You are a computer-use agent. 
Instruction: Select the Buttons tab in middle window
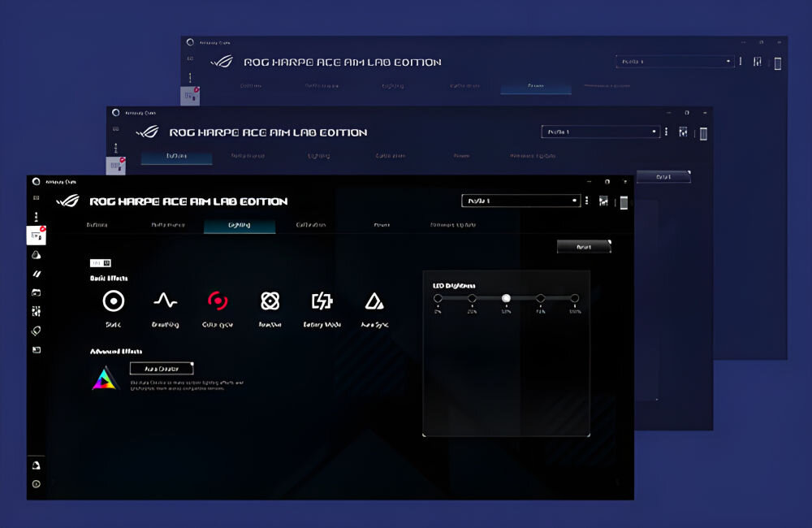point(176,156)
